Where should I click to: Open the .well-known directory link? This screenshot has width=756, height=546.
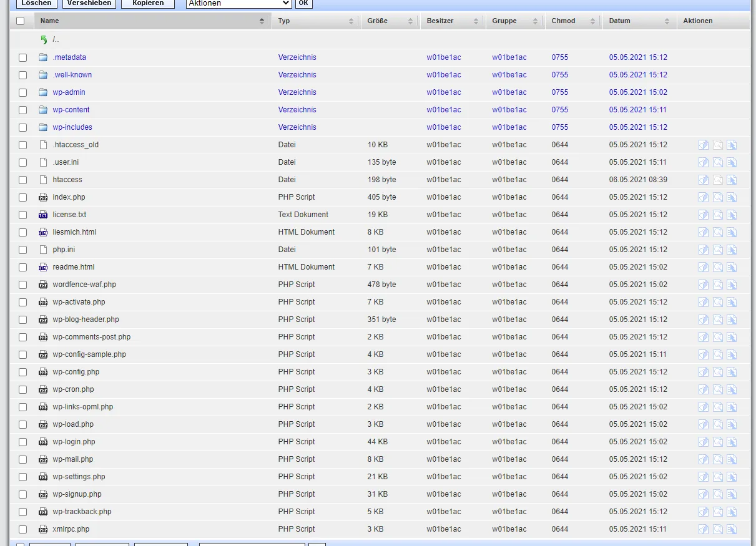(x=72, y=75)
